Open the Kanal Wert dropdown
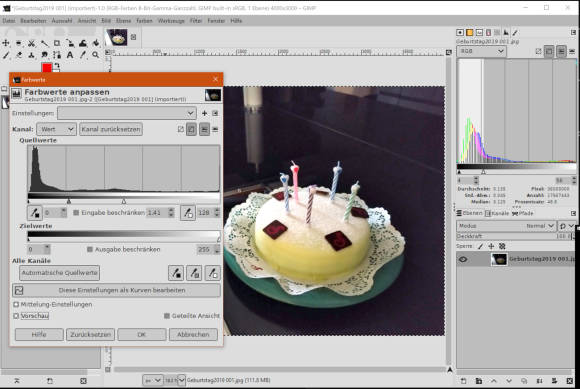Screen dimensions: 580x389 click(x=56, y=129)
